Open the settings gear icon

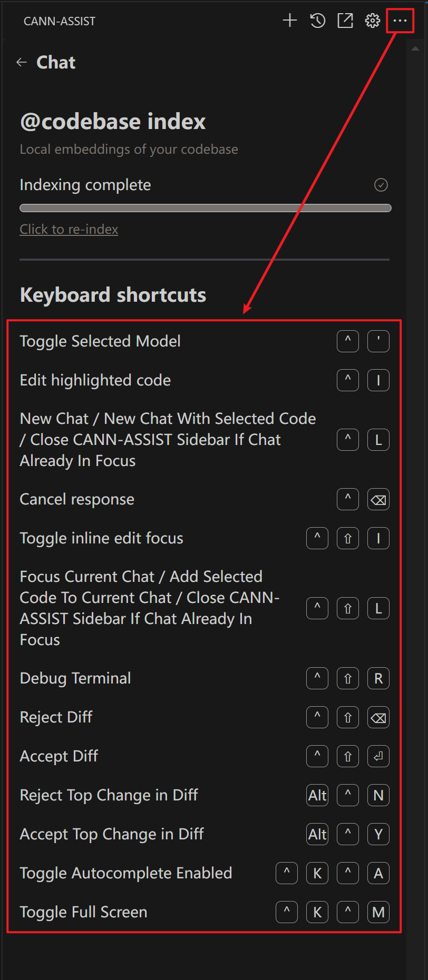coord(373,21)
